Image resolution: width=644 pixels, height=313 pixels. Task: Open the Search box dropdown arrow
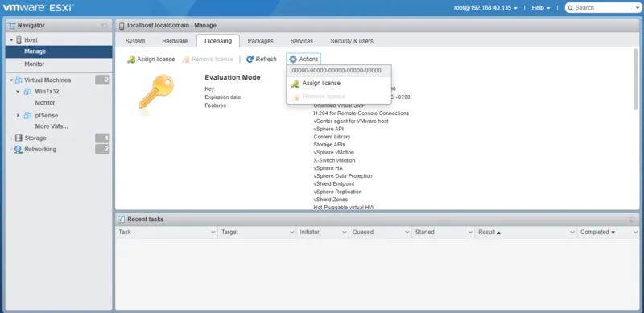[x=637, y=8]
